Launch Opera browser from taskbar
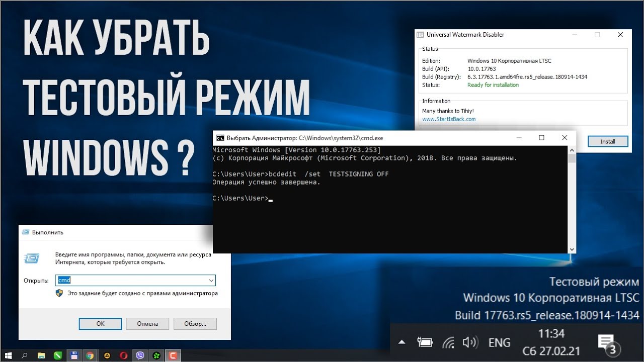Screen dimensions: 644x362 (x=123, y=355)
